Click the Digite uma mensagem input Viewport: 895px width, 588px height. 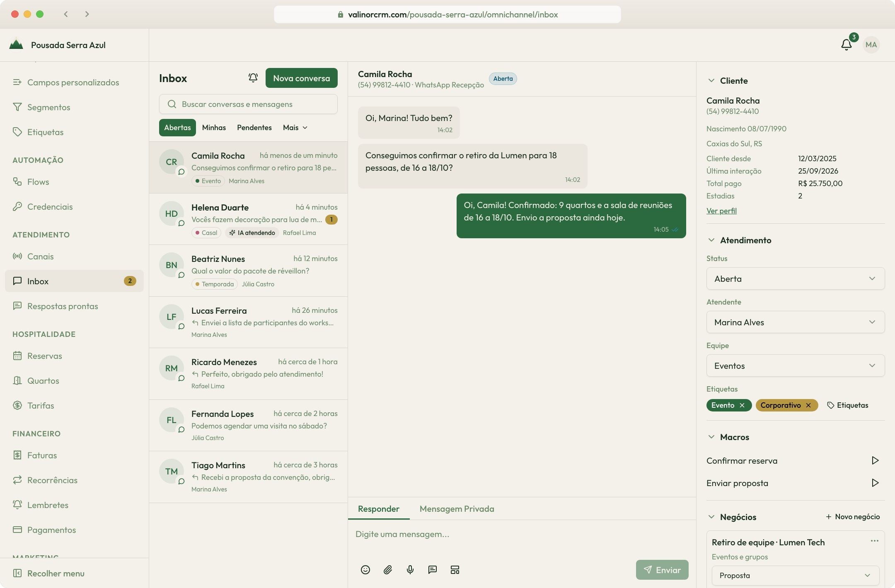[522, 534]
